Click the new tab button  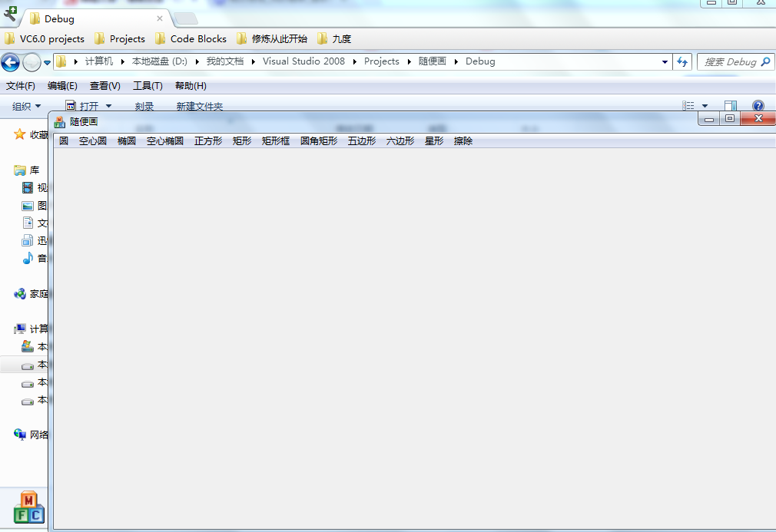point(186,18)
